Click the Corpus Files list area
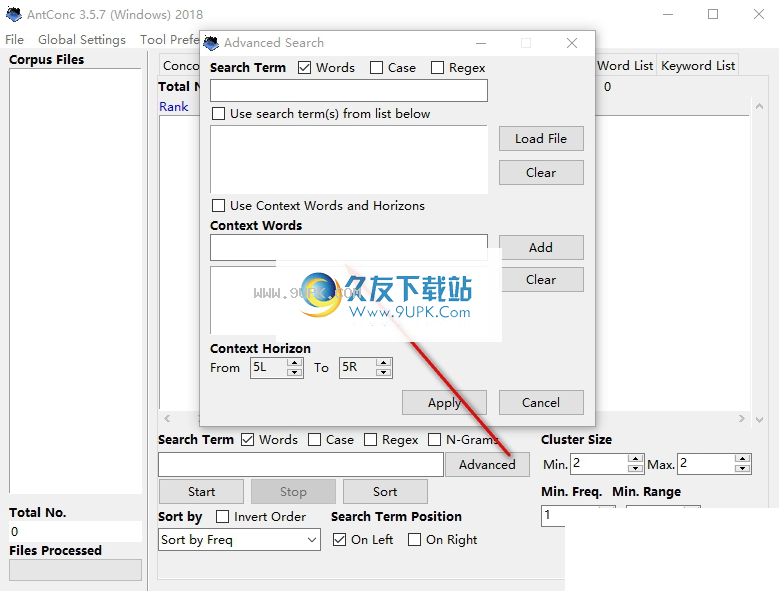This screenshot has height=591, width=779. pyautogui.click(x=76, y=281)
